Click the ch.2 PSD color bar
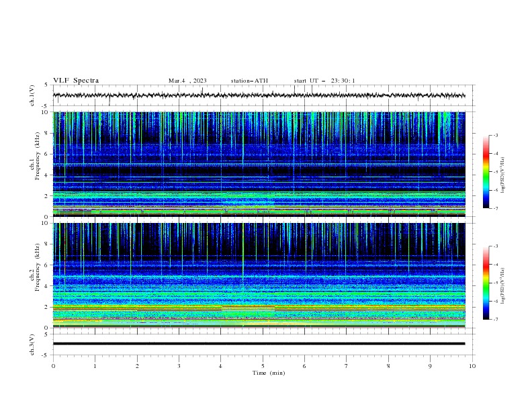 [x=486, y=283]
